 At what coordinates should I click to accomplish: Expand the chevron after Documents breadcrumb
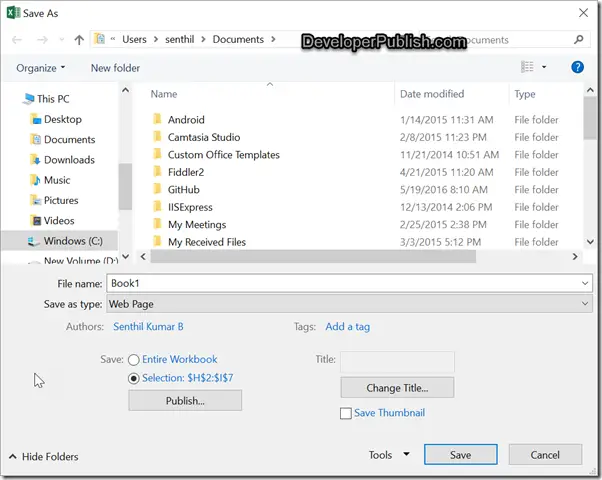click(x=273, y=40)
